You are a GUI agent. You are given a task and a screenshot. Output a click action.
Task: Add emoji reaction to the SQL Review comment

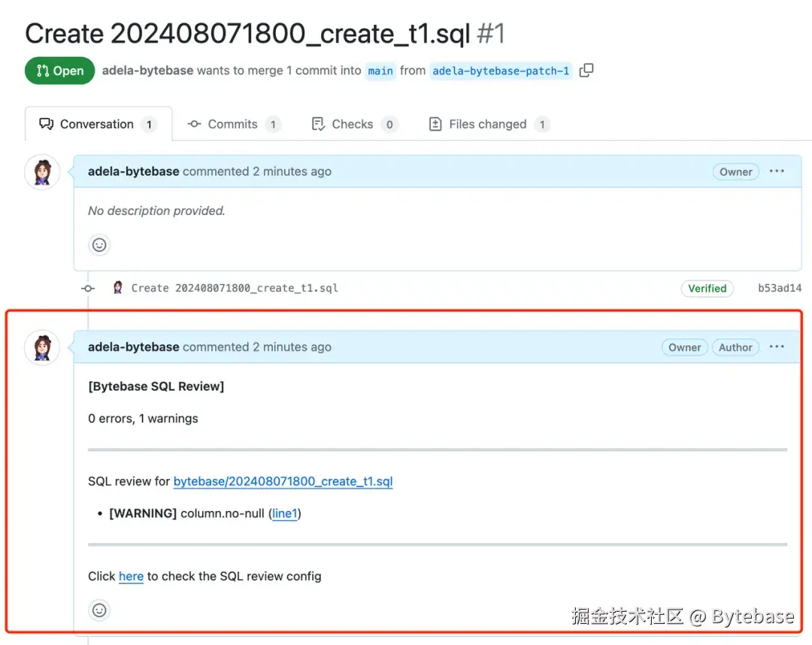coord(99,610)
